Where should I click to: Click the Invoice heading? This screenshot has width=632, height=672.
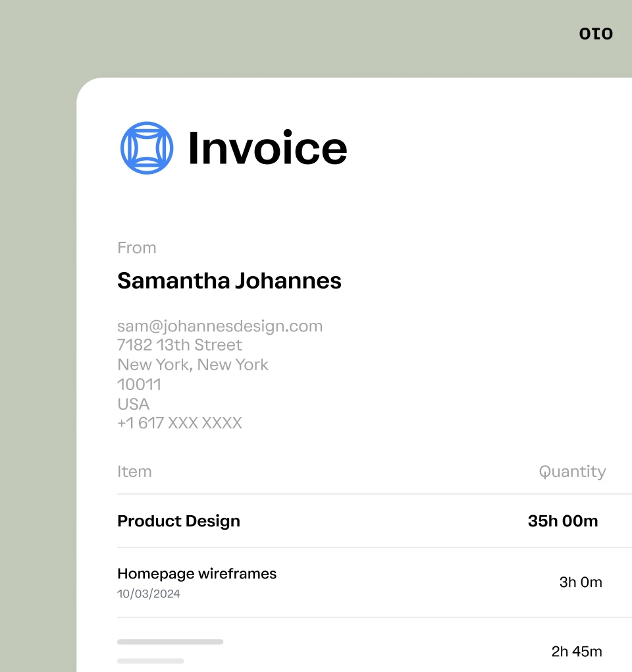(267, 148)
